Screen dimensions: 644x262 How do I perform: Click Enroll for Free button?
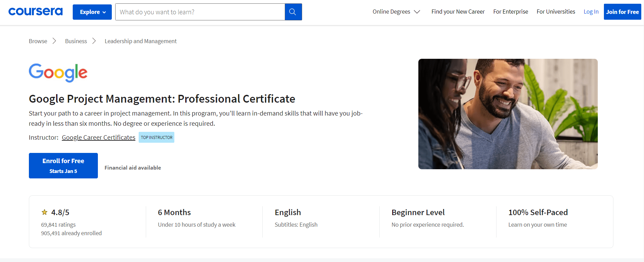(63, 165)
